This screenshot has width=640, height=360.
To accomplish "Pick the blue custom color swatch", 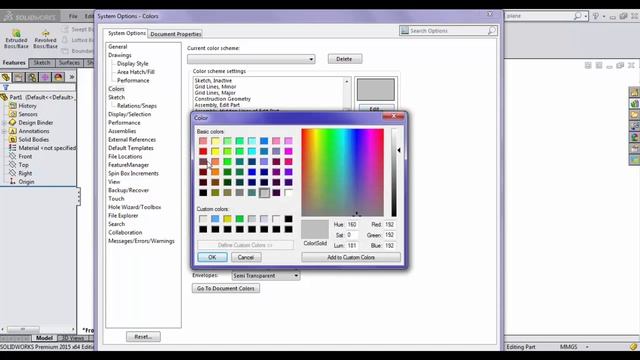I will point(215,219).
